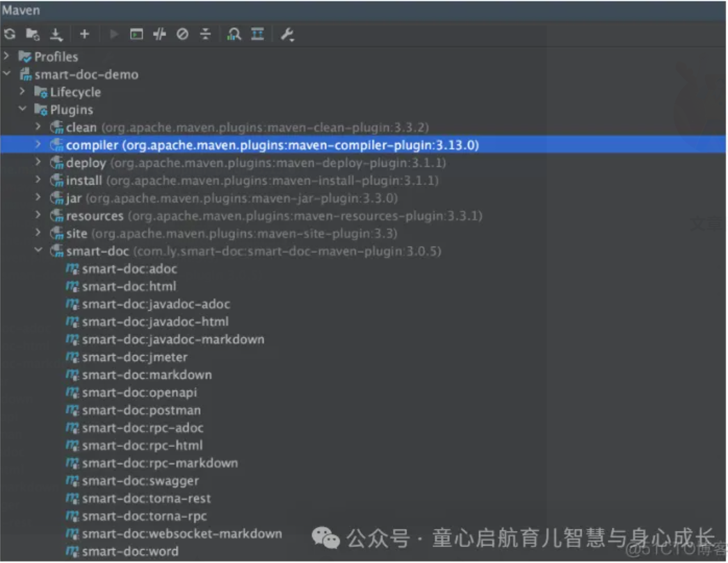
Task: Expand the jar plugin node
Action: click(38, 197)
